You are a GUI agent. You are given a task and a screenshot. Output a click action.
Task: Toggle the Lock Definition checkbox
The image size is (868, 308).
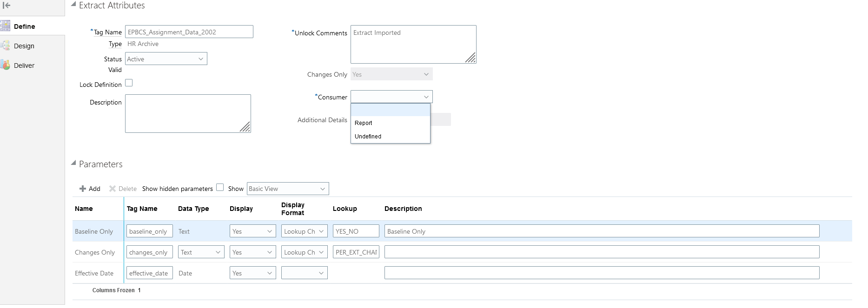pyautogui.click(x=129, y=83)
